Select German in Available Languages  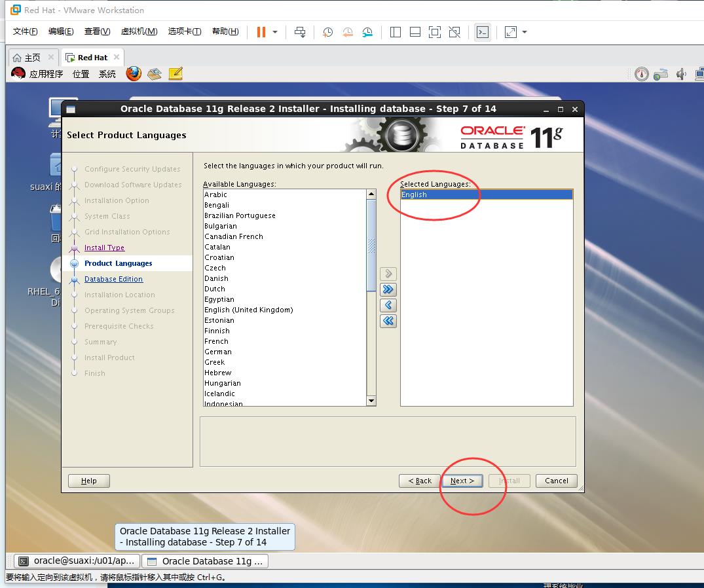click(x=285, y=352)
